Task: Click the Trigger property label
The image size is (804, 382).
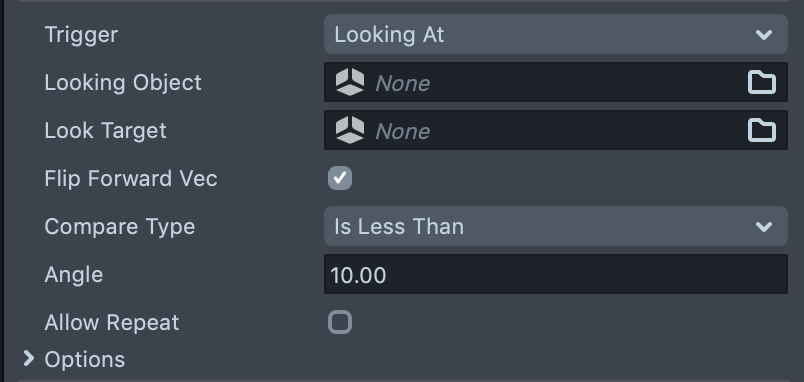Action: click(x=81, y=35)
